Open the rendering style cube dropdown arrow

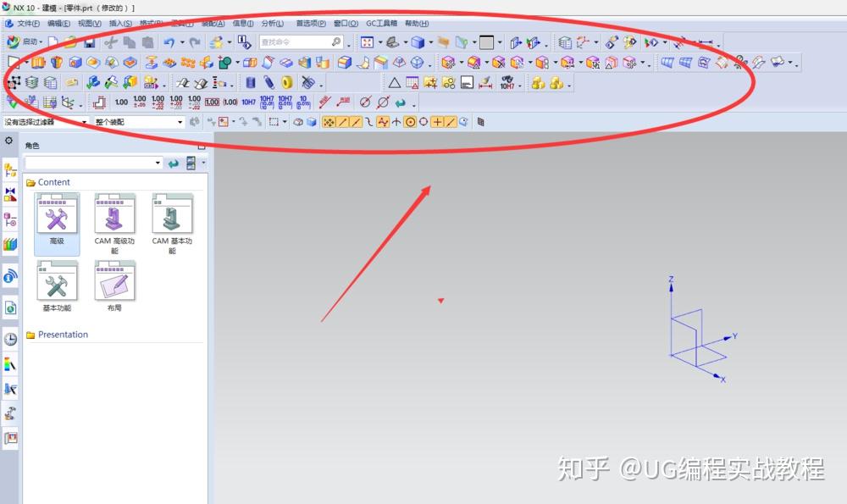[x=430, y=42]
